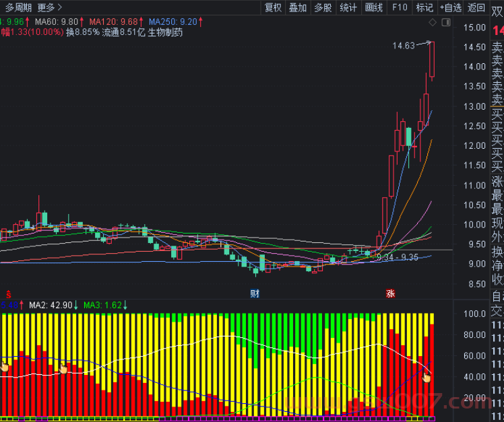This screenshot has width=504, height=422.
Task: Open the blue 财 financial marker
Action: (x=255, y=293)
